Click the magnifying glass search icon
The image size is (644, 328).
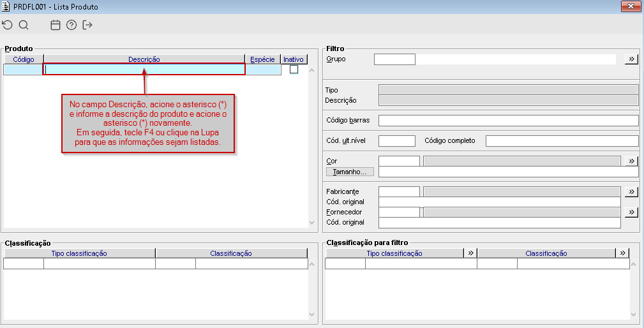pyautogui.click(x=24, y=25)
